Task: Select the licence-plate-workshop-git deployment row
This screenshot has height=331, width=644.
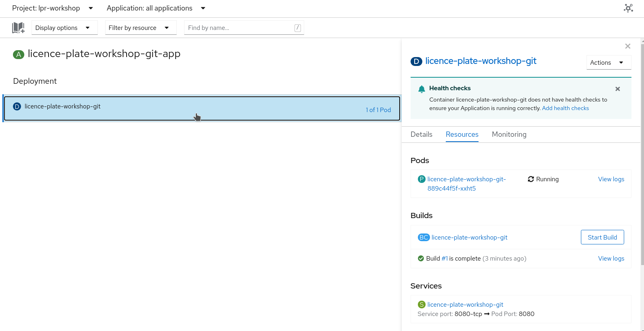Action: (x=202, y=108)
